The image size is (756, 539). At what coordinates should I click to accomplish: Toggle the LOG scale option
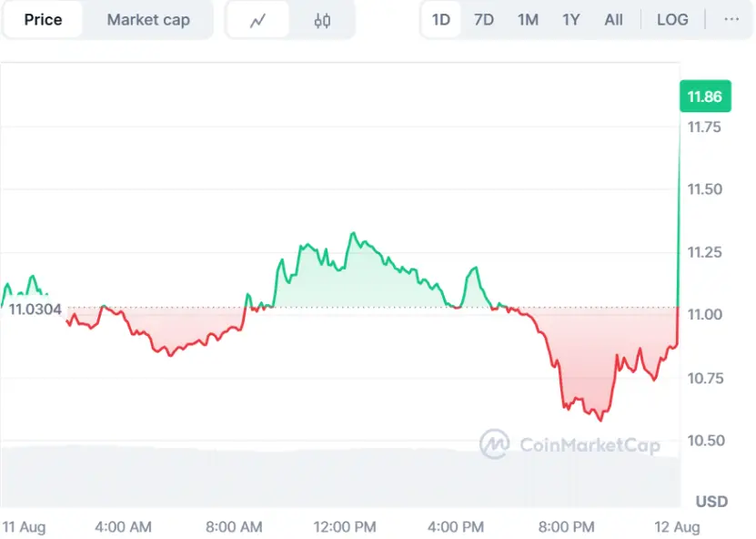point(672,19)
